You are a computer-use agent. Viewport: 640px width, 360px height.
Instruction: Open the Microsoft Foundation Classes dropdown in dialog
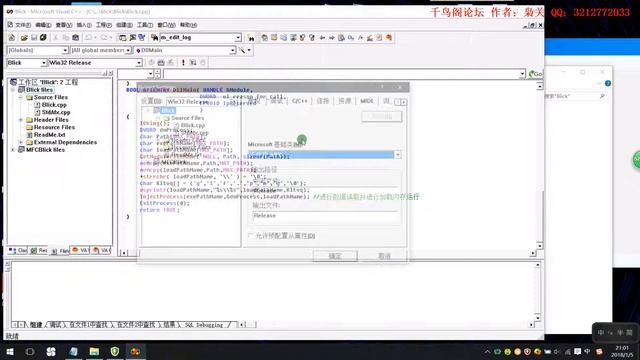[398, 155]
